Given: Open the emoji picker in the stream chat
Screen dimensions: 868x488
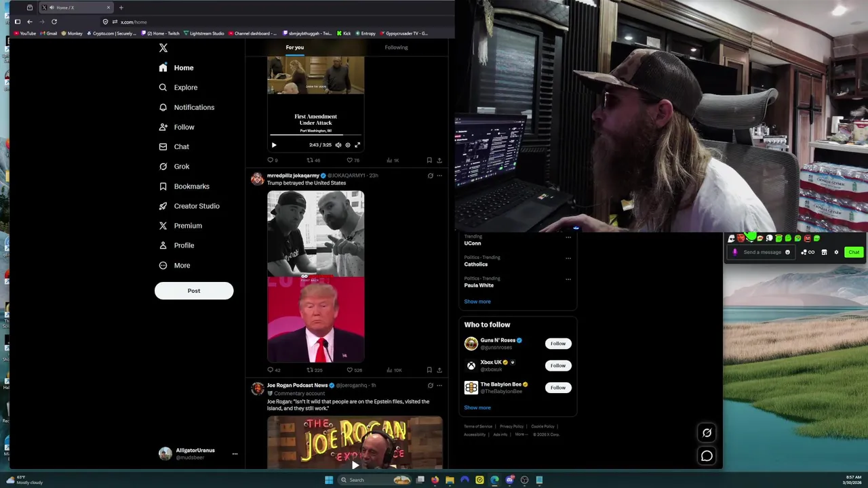Looking at the screenshot, I should (787, 252).
